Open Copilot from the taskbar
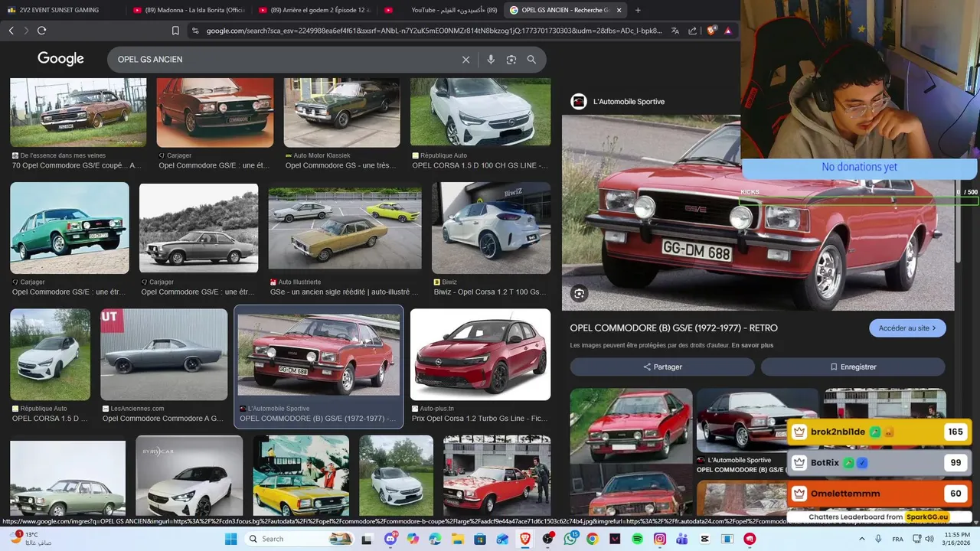980x551 pixels. point(413,539)
